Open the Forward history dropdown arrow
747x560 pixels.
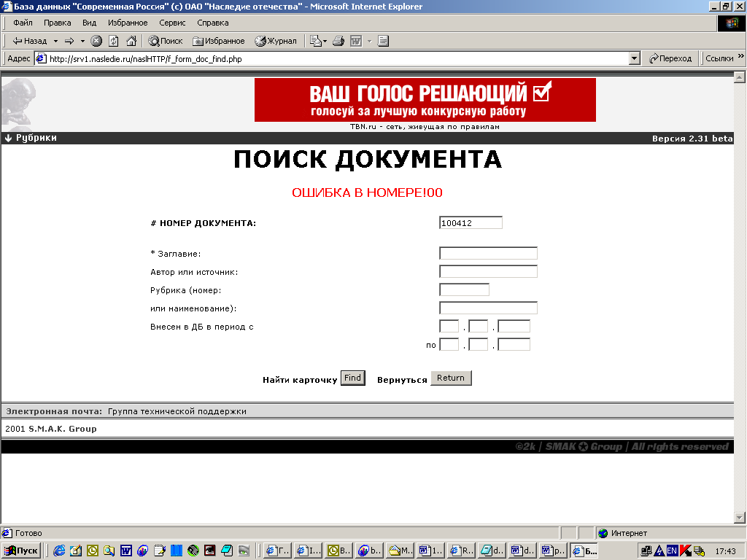(82, 41)
